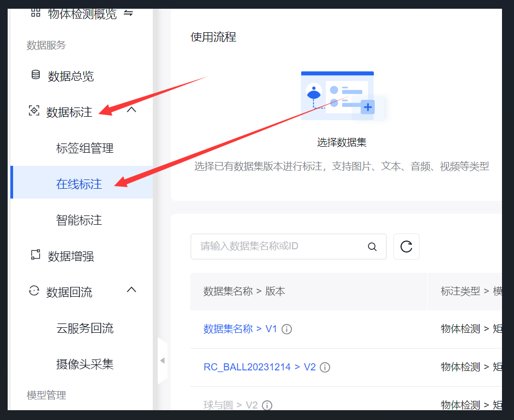Click the info icon next to RC_BALL20231214 > V2

[325, 367]
